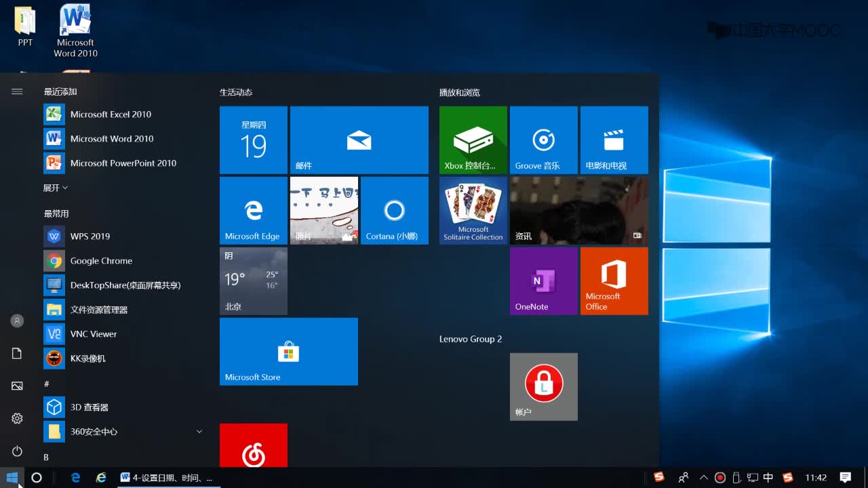The height and width of the screenshot is (488, 868).
Task: Launch WPS 2019
Action: click(x=123, y=237)
